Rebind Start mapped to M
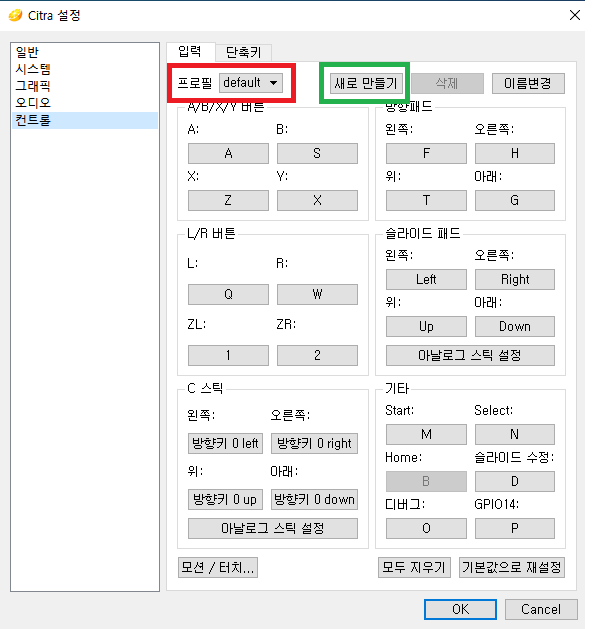The height and width of the screenshot is (629, 597). [x=426, y=434]
